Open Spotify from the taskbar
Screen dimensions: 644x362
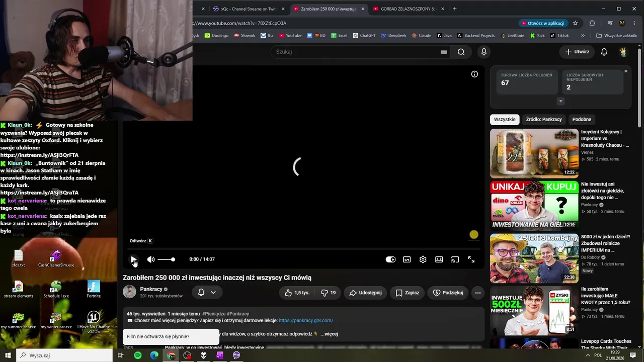click(138, 355)
